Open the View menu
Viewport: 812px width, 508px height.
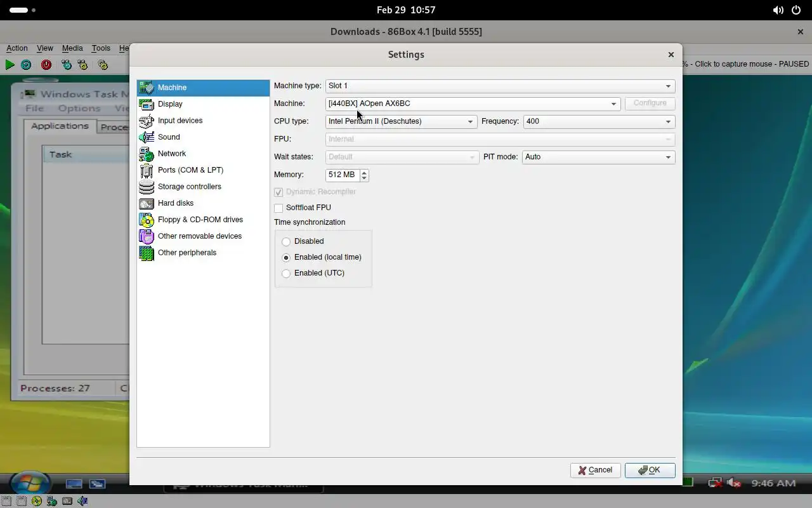click(44, 48)
